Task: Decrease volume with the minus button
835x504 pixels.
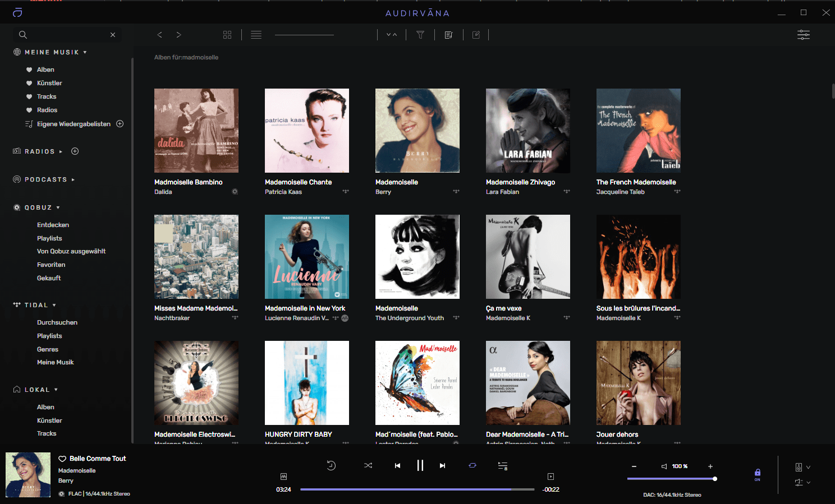Action: 634,466
